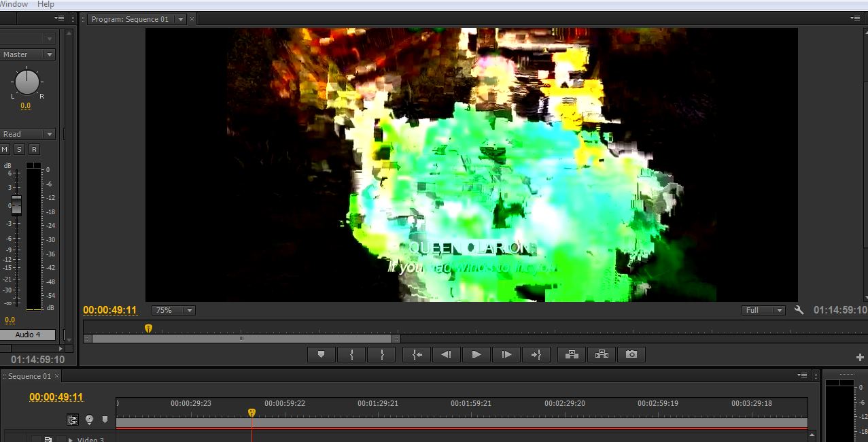This screenshot has height=442, width=868.
Task: Click the timeline work area bar
Action: click(x=462, y=422)
